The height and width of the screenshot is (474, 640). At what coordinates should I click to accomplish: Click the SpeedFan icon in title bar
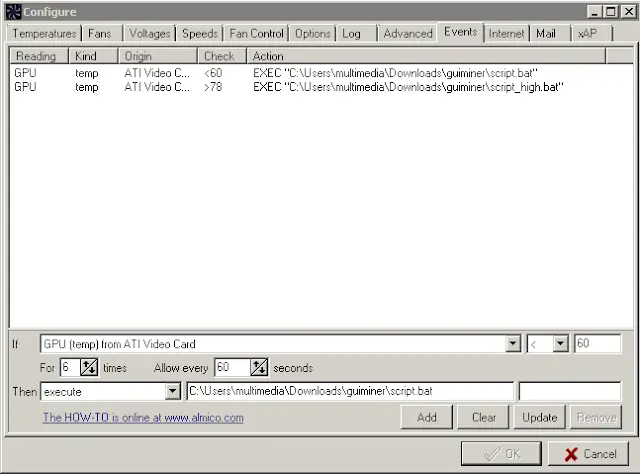tap(13, 12)
